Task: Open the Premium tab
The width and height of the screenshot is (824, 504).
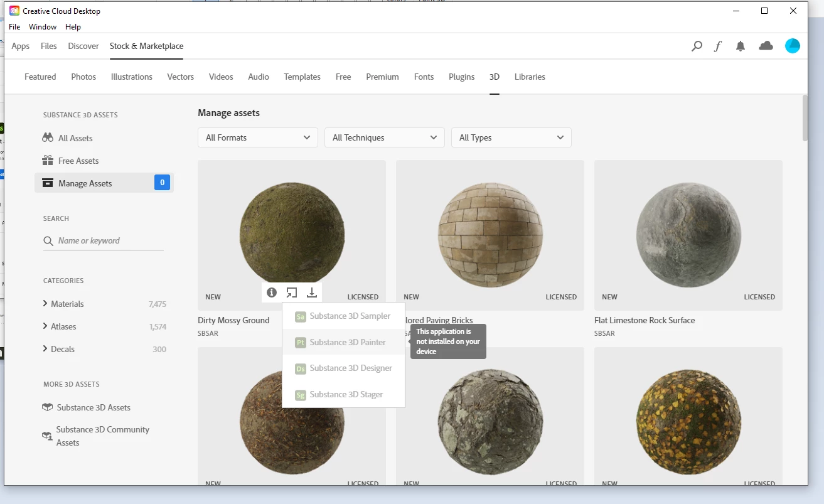Action: pyautogui.click(x=383, y=77)
